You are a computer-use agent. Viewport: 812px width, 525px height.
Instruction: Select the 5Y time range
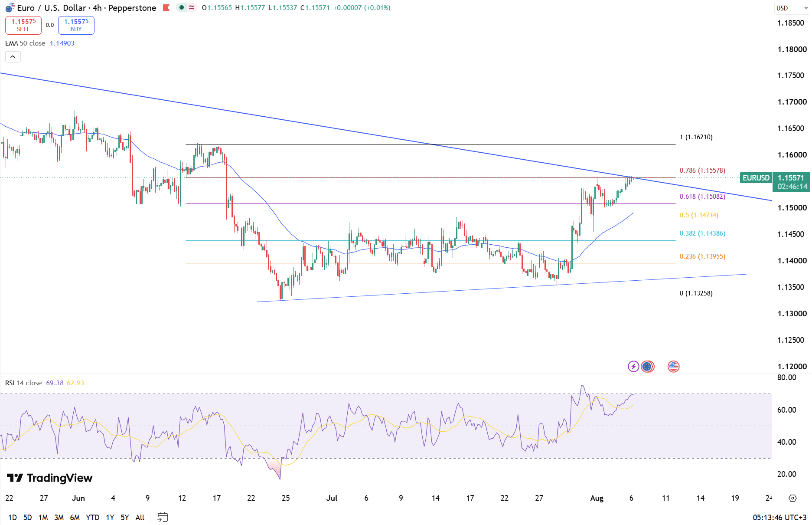pyautogui.click(x=125, y=517)
